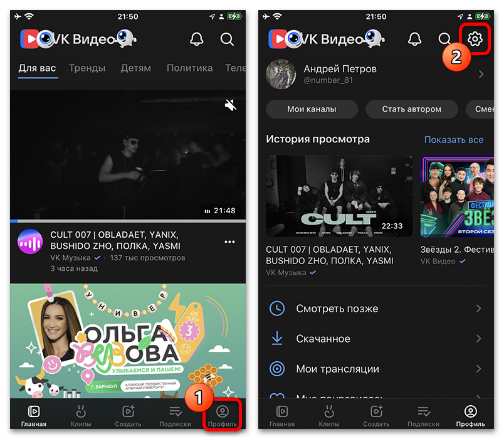Open notifications bell in left screen
The width and height of the screenshot is (504, 439).
pos(196,40)
